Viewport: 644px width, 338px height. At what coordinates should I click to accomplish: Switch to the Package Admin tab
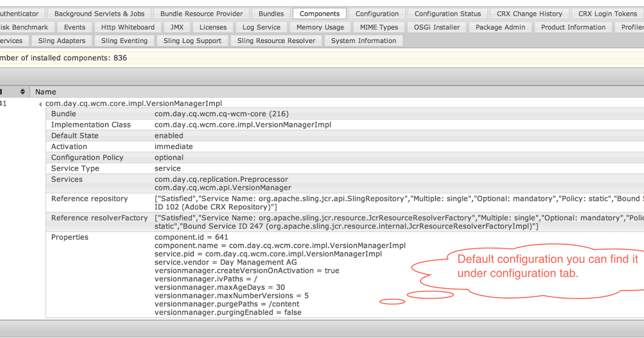tap(500, 27)
